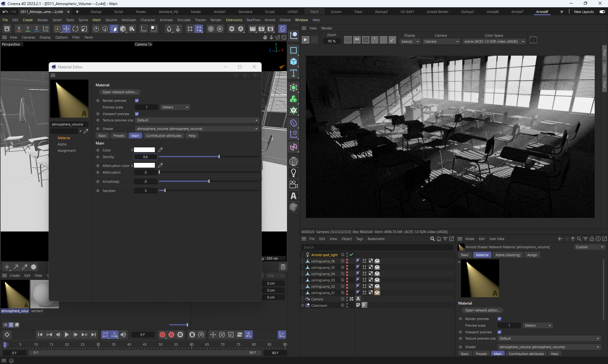Screen dimensions: 608x364
Task: Click the Text tool icon in the sidebar
Action: tap(294, 73)
